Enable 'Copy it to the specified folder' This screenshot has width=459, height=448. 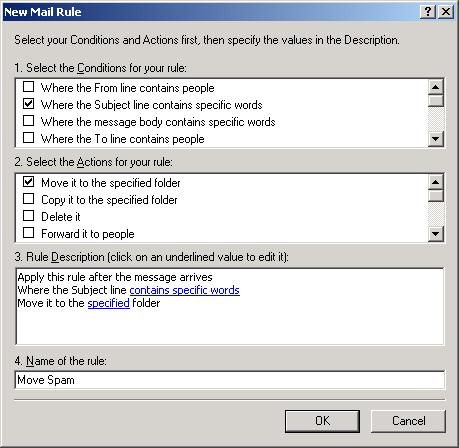28,199
